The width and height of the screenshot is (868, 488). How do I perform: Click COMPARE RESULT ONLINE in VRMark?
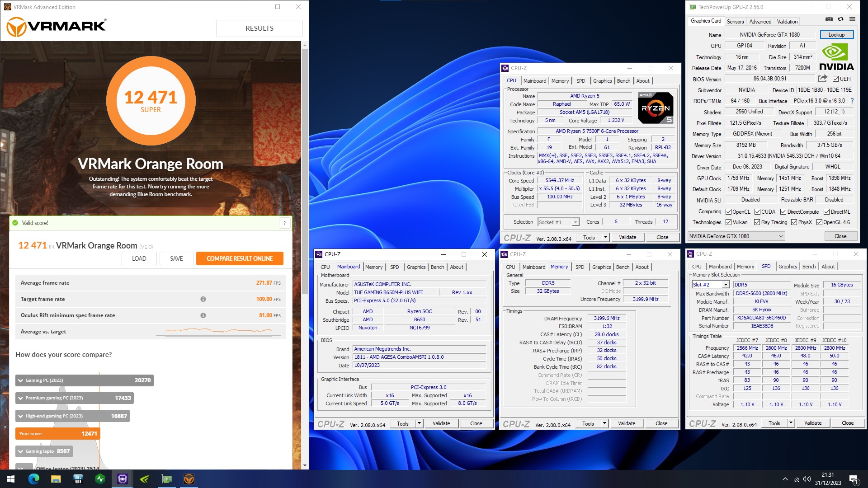tap(240, 258)
